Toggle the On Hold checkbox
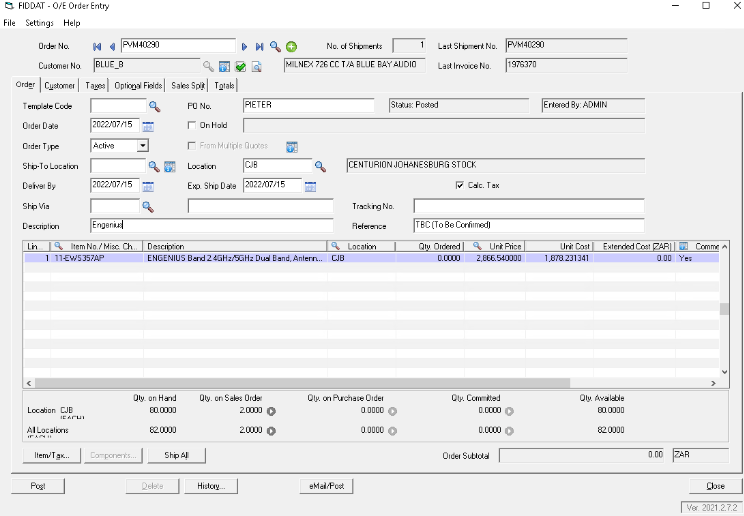 pyautogui.click(x=192, y=125)
